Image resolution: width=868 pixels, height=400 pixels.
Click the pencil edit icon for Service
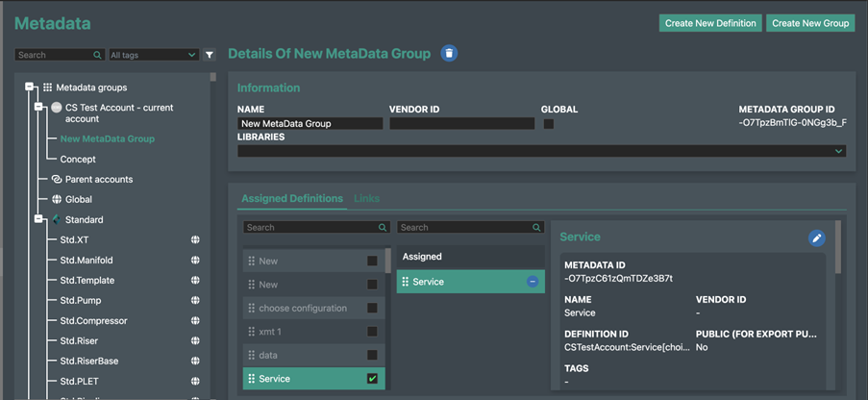(816, 237)
